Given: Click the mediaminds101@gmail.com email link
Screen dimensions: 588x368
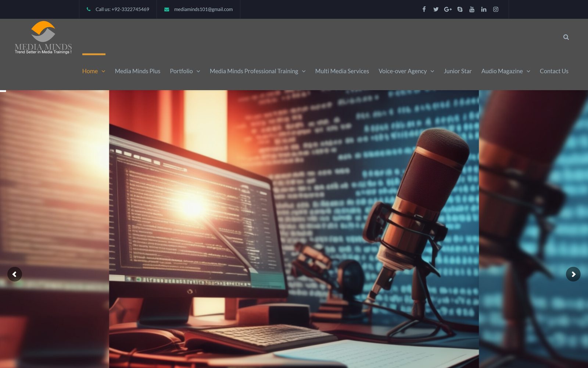Looking at the screenshot, I should pyautogui.click(x=203, y=9).
